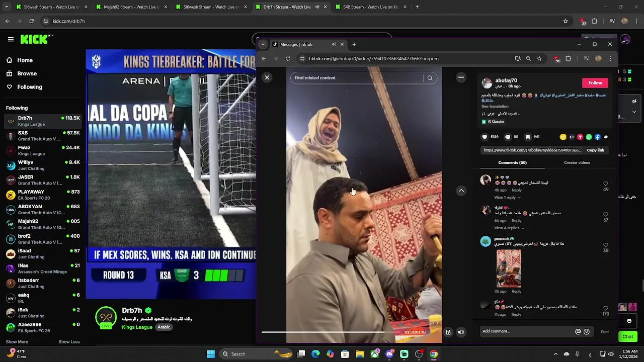Like the comment with 170 likes
The image size is (644, 362).
coord(606,309)
